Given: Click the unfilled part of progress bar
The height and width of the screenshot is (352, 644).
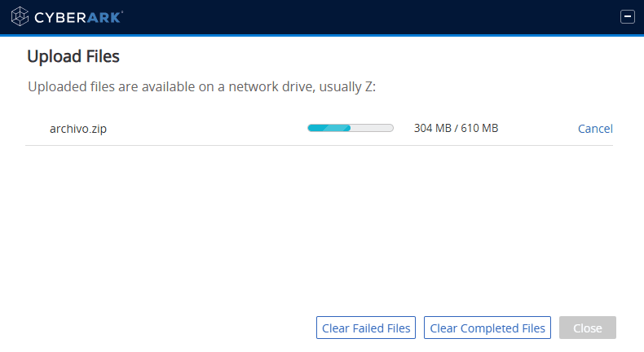Looking at the screenshot, I should pyautogui.click(x=372, y=128).
